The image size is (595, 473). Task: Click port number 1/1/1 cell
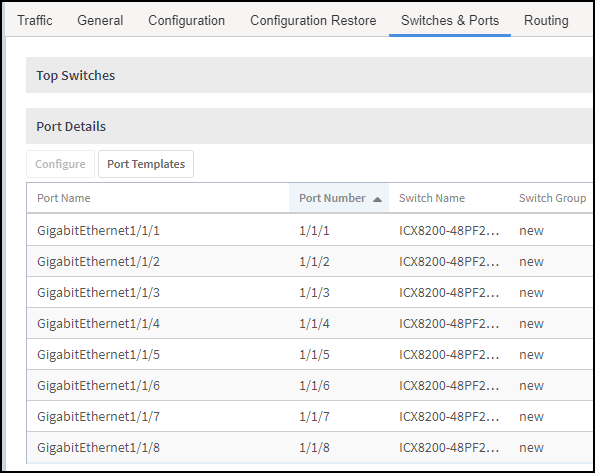point(314,230)
